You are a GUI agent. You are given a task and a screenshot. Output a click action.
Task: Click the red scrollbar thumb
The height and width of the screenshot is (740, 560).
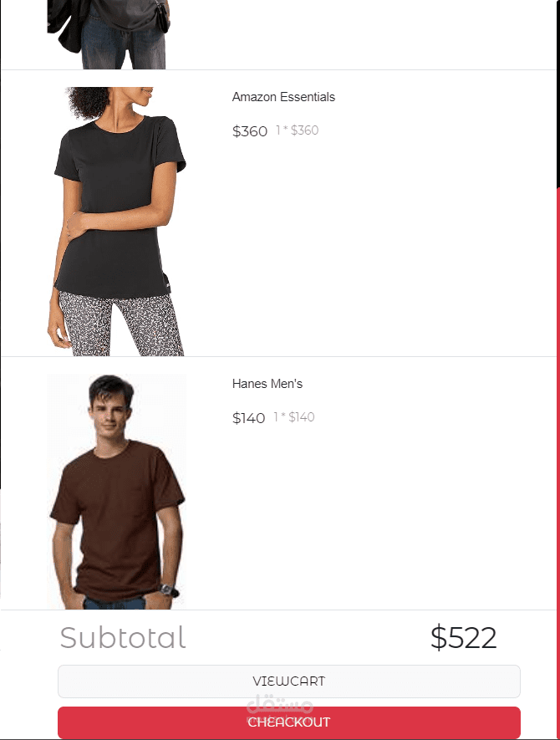click(x=558, y=462)
